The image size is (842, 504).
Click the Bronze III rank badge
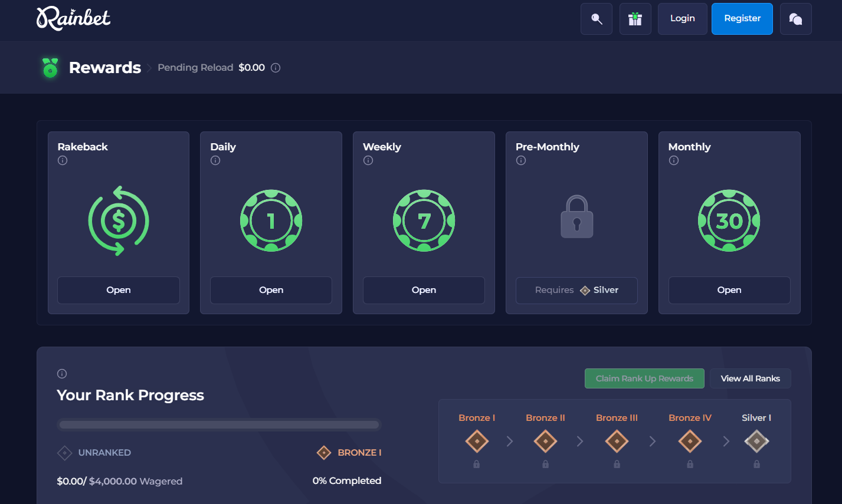tap(617, 441)
